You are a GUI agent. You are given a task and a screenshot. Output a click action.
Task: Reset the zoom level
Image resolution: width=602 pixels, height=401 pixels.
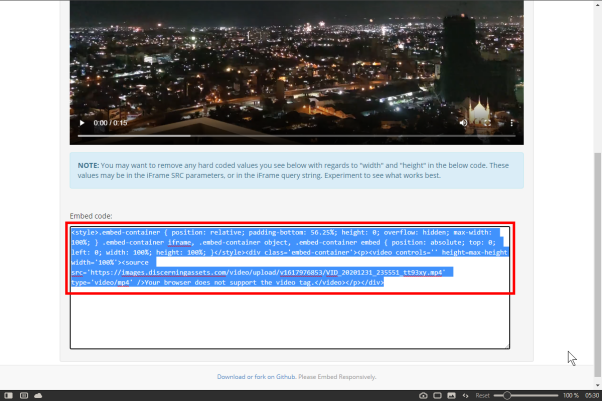482,395
